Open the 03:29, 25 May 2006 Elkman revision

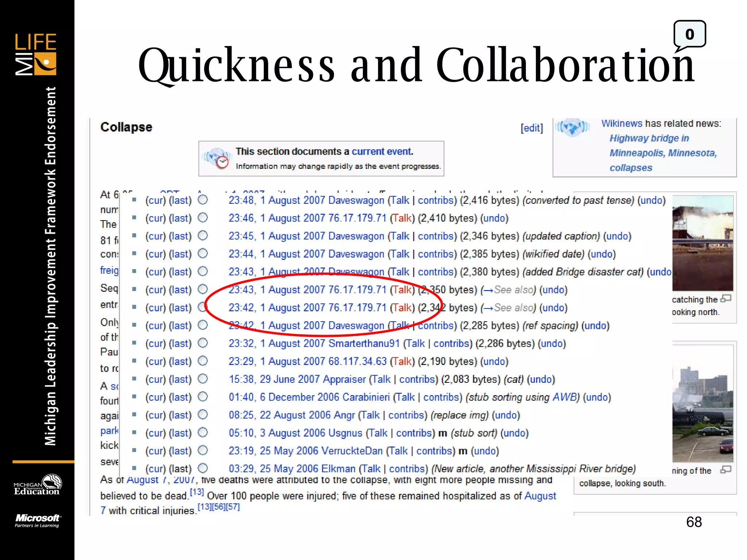[274, 468]
